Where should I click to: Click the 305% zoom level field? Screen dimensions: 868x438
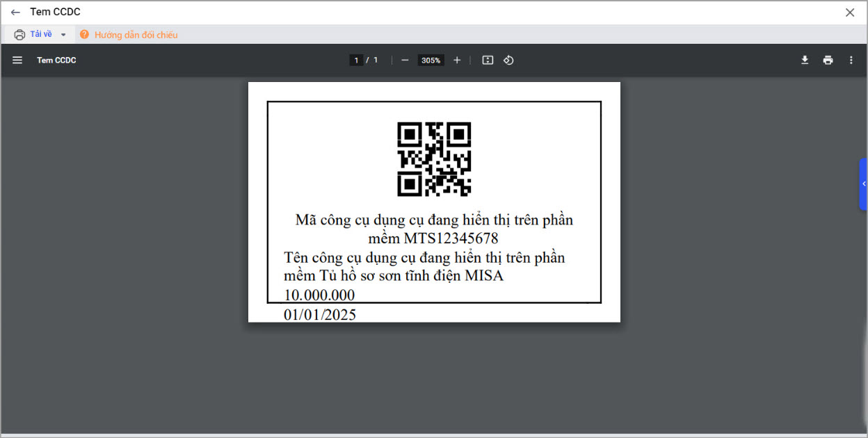tap(431, 60)
